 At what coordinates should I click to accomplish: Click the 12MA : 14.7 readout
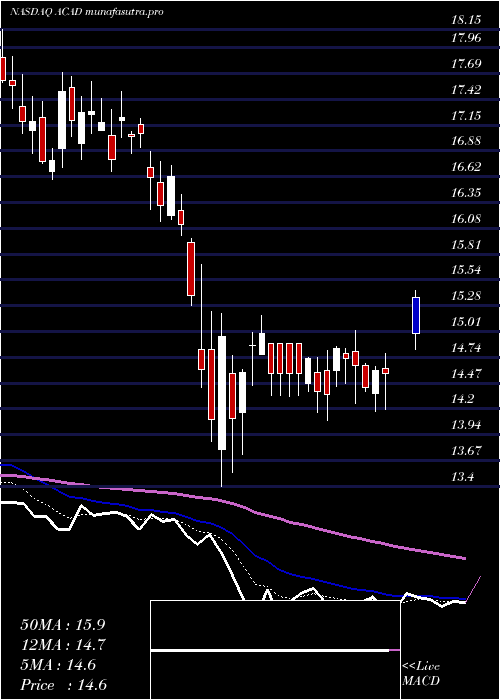pyautogui.click(x=63, y=645)
